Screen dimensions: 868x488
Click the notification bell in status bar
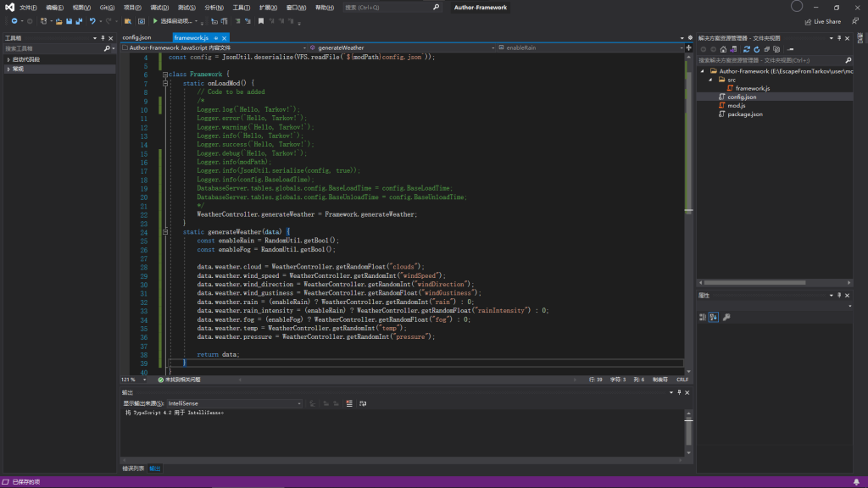pyautogui.click(x=856, y=482)
